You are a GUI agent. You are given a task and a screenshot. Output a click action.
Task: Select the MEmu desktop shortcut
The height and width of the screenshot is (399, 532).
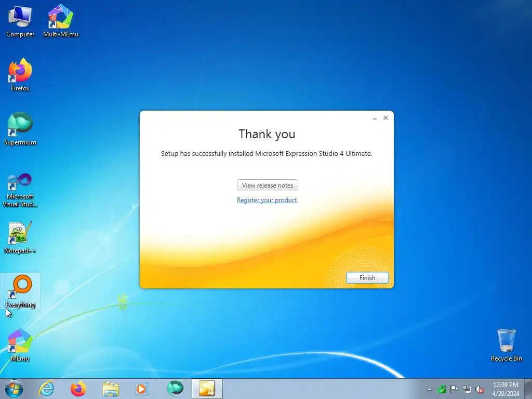(x=20, y=345)
